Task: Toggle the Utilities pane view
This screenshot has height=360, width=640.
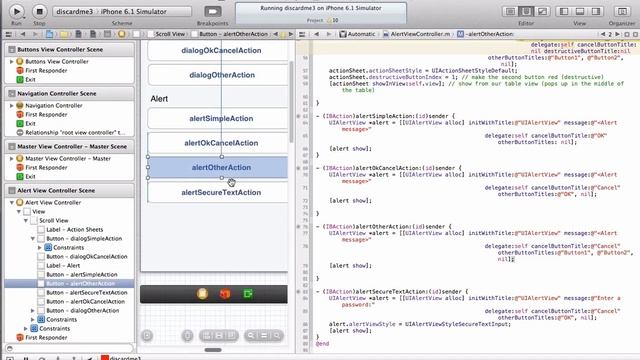Action: pos(596,11)
